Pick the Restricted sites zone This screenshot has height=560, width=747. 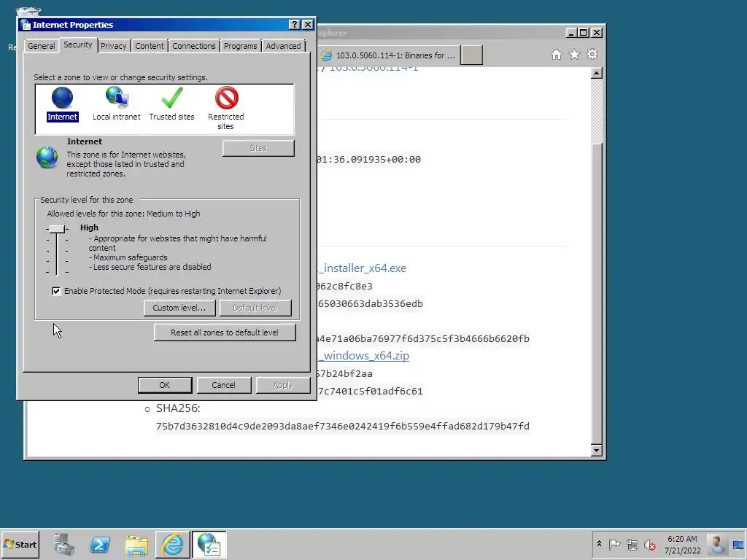point(226,108)
